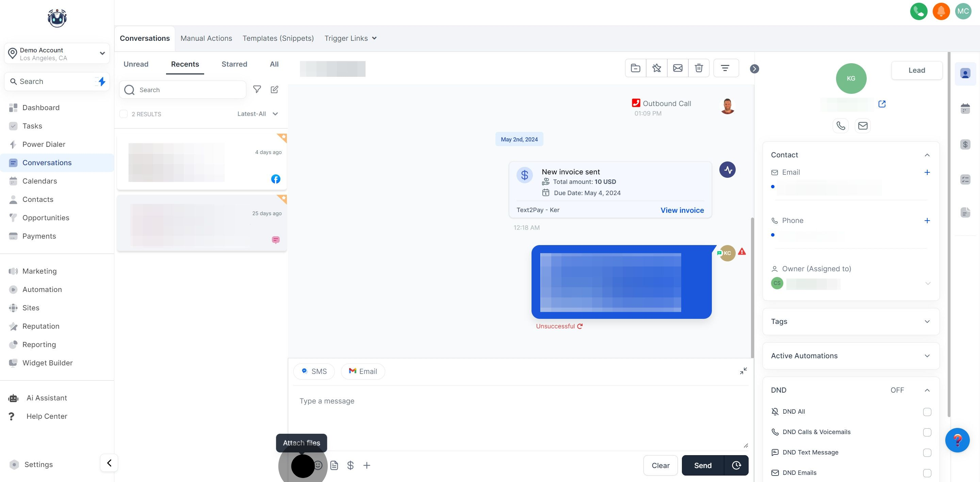
Task: Check DND Calls & Voicemails box
Action: [927, 432]
